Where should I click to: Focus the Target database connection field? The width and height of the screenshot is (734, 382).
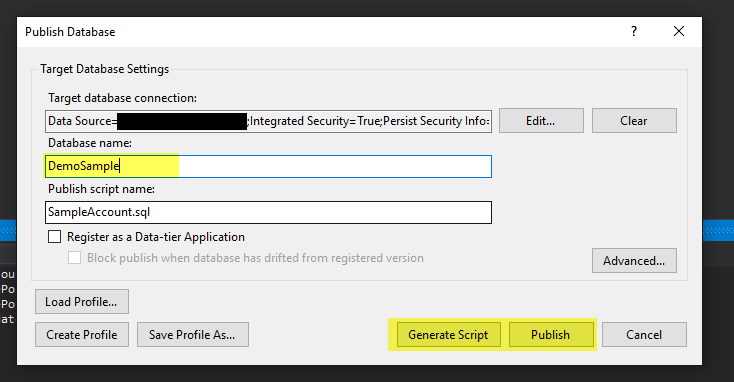(268, 121)
